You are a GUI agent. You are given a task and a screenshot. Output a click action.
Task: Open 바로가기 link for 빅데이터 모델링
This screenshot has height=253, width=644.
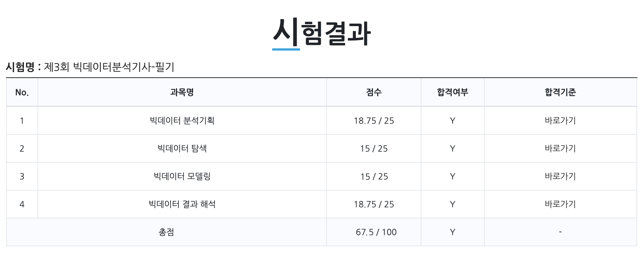pos(560,176)
